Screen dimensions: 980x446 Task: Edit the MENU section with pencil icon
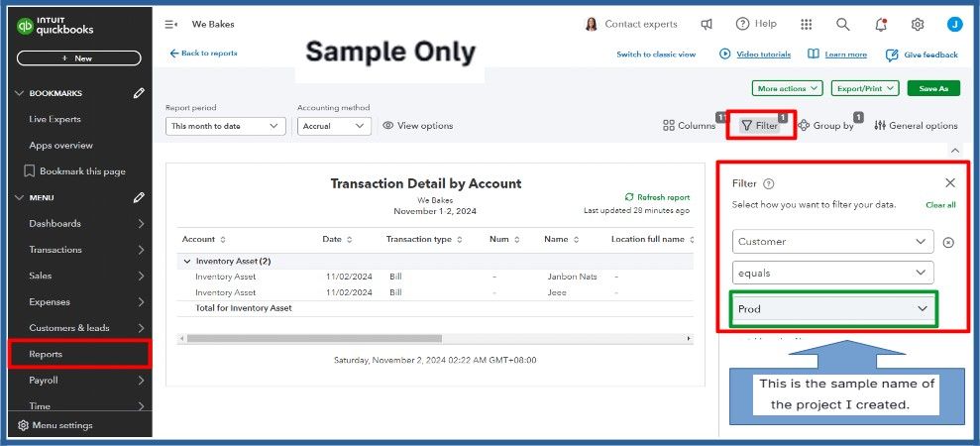point(139,197)
